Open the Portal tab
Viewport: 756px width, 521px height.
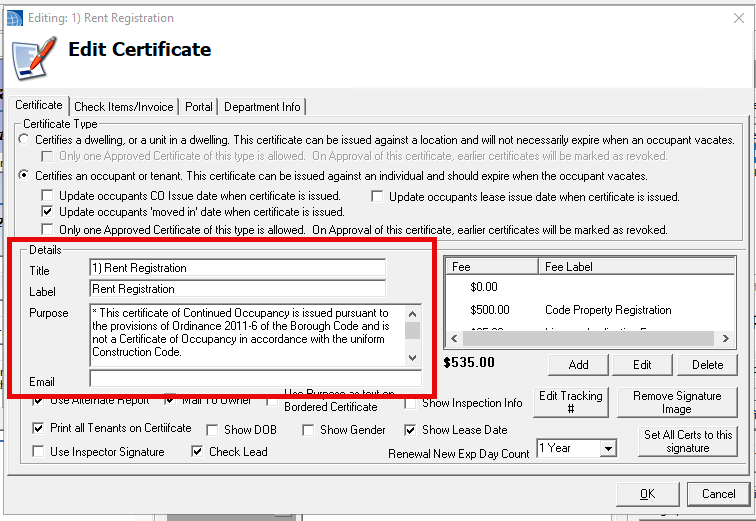coord(199,107)
